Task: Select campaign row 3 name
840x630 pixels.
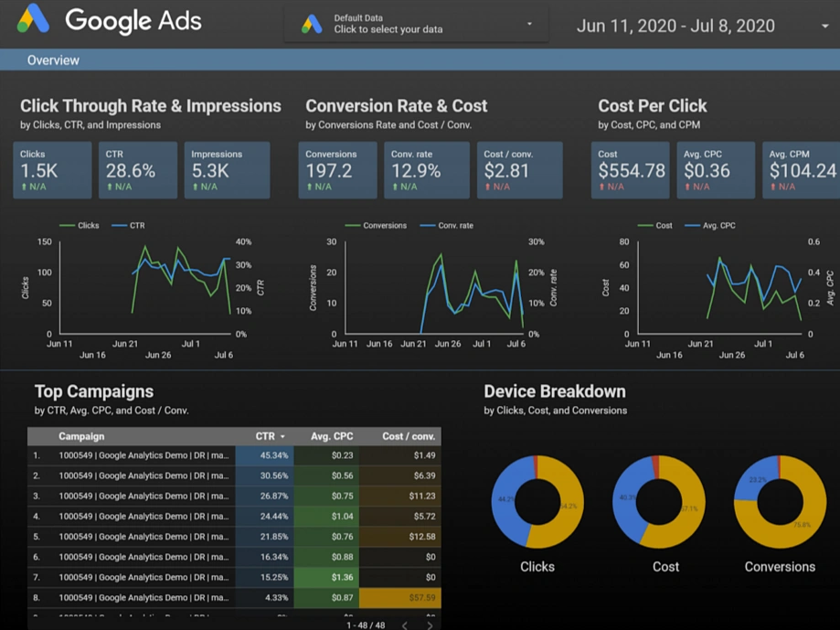Action: point(144,497)
